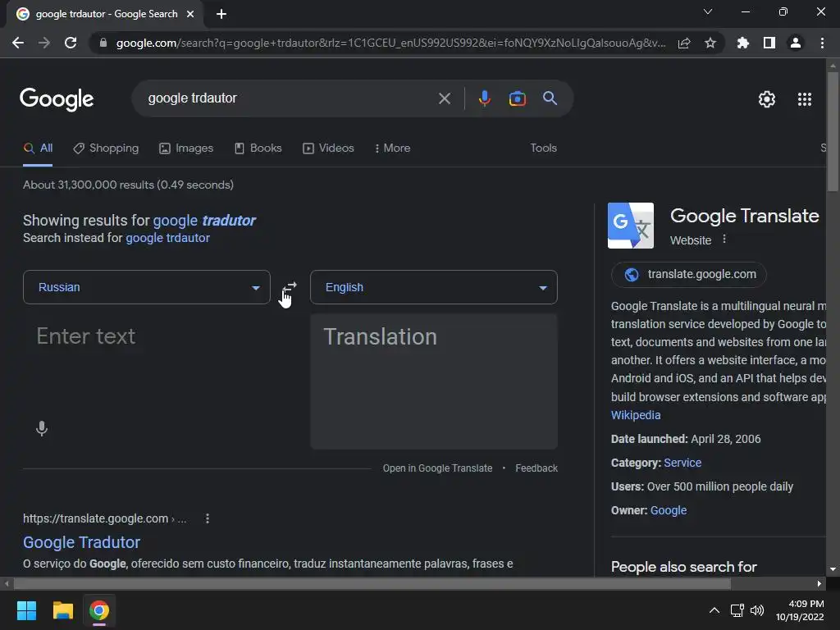This screenshot has height=630, width=840.
Task: Open result options dots beside translate.google.com URL
Action: [x=208, y=518]
